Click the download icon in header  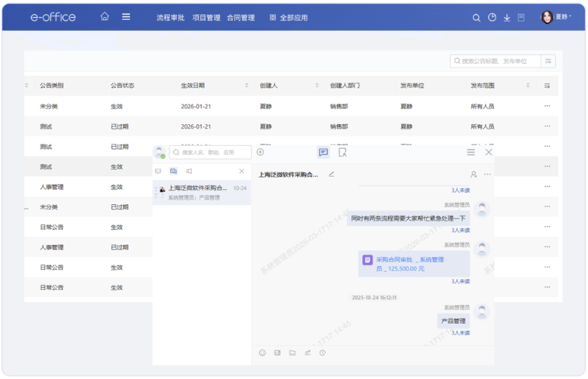[x=507, y=18]
